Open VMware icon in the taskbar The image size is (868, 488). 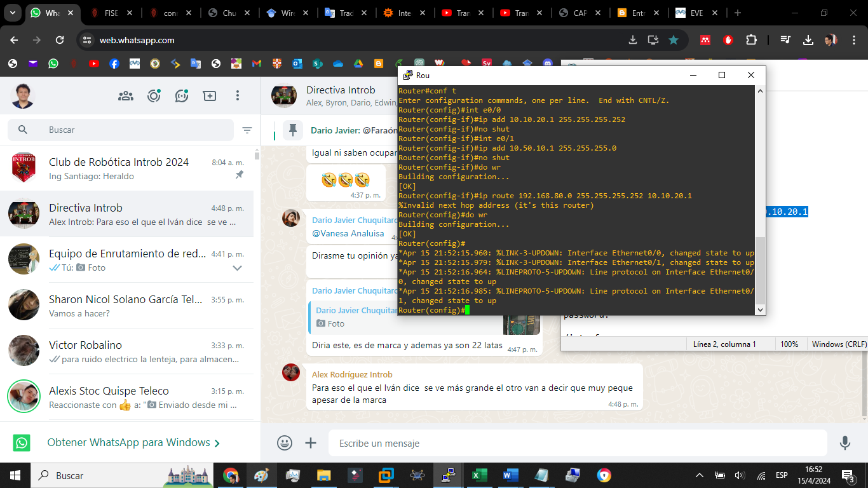386,475
